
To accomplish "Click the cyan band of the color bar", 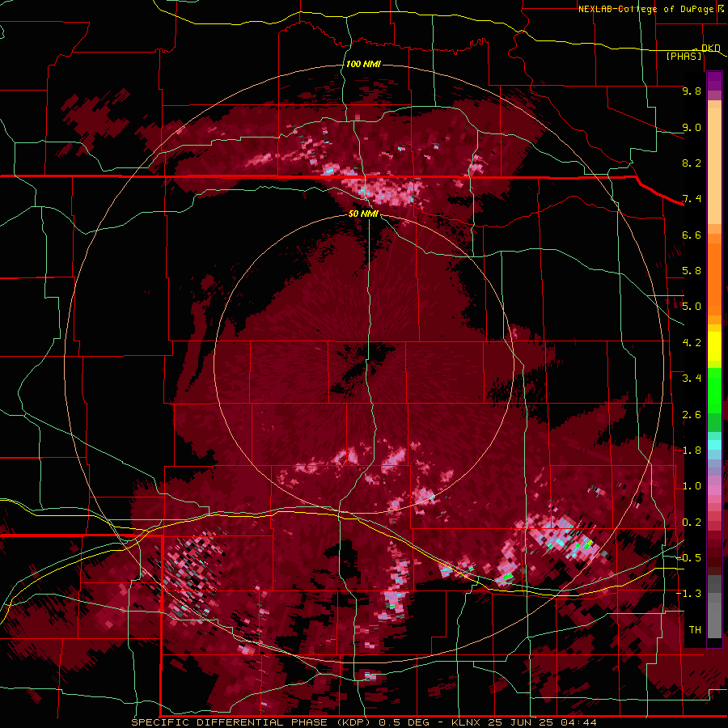I will coord(714,445).
